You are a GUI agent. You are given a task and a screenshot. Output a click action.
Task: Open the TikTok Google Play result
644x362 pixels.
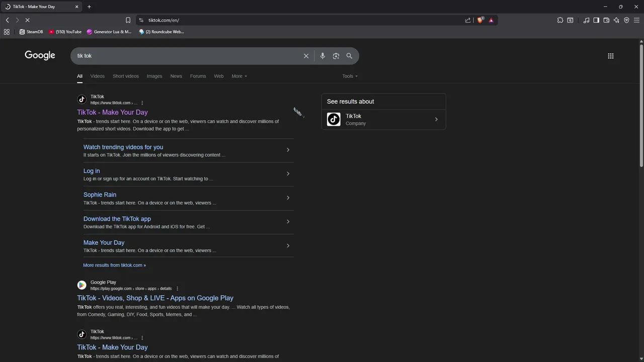click(x=155, y=298)
